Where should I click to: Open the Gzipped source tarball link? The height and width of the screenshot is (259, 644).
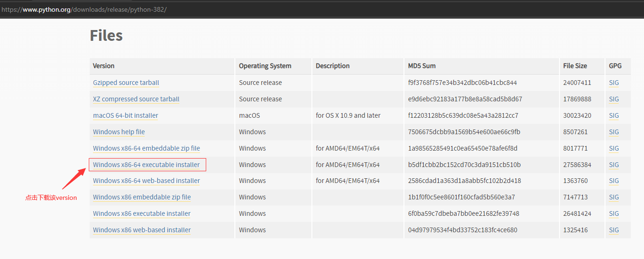126,83
